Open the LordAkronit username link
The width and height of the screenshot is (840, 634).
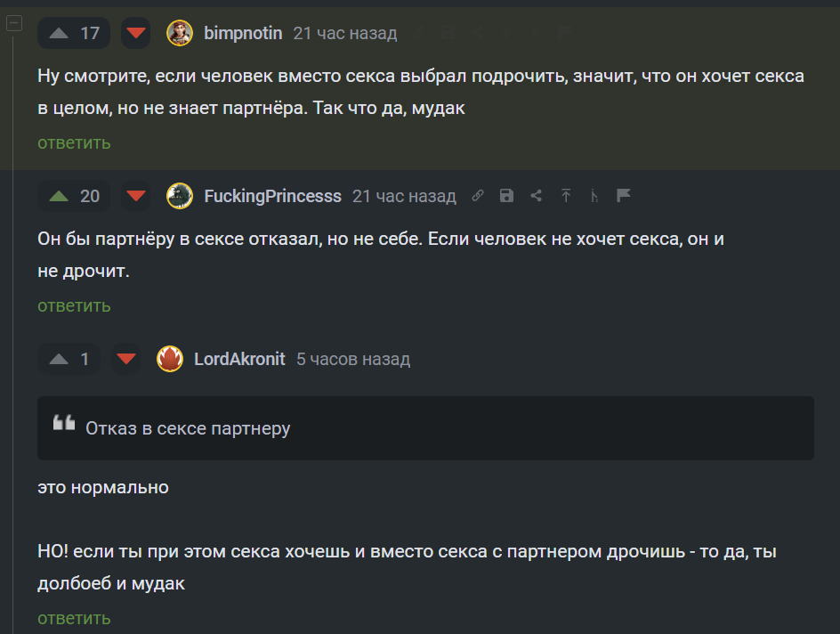[239, 359]
